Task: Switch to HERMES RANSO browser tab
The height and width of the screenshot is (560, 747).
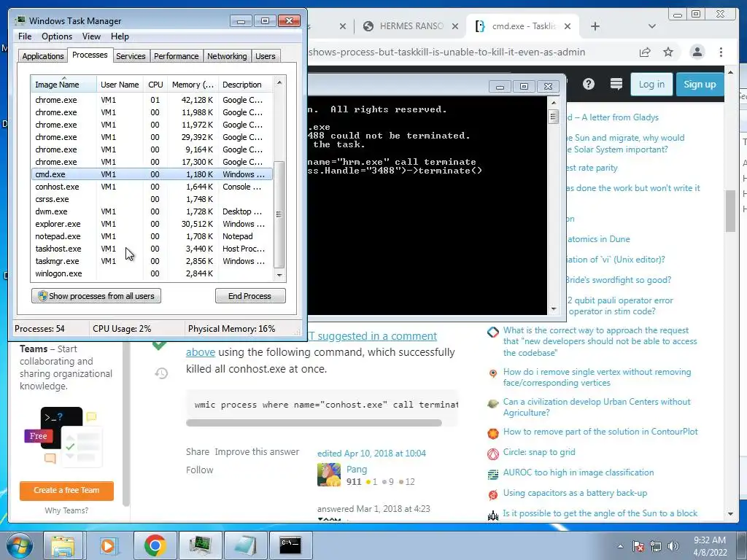Action: coord(411,26)
